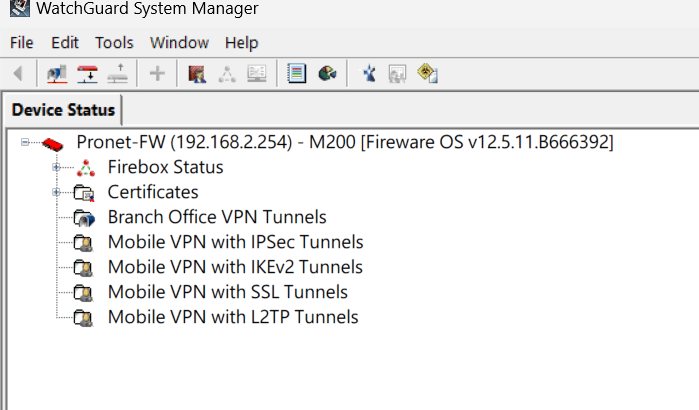Open the Tools menu
This screenshot has width=699, height=410.
click(114, 43)
